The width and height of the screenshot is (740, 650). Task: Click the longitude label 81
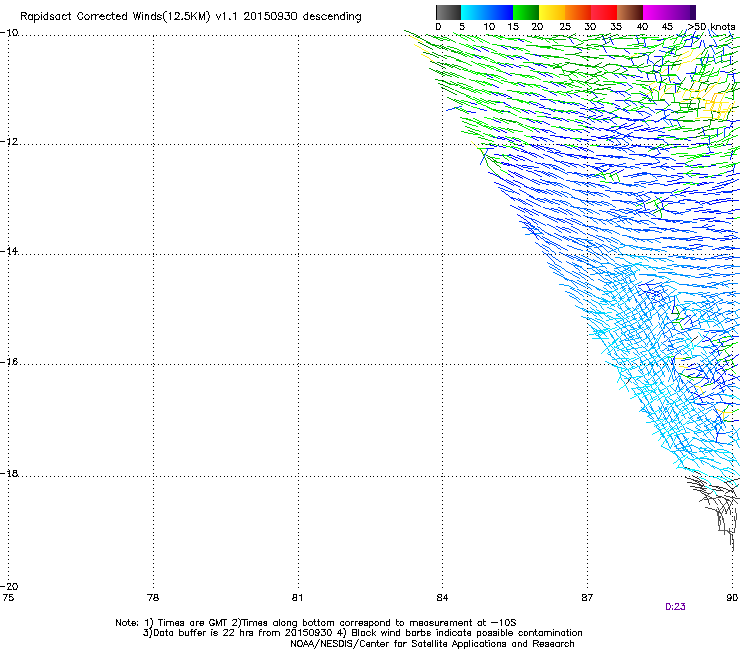coord(297,597)
